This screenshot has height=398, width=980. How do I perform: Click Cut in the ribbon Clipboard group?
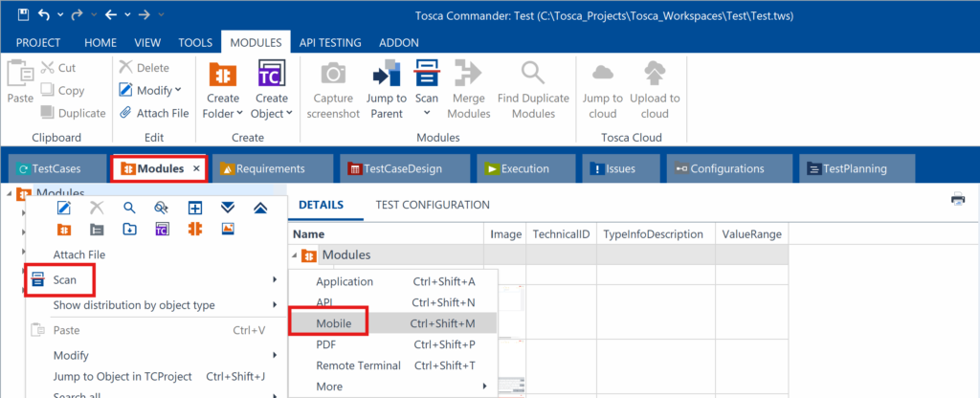tap(58, 68)
